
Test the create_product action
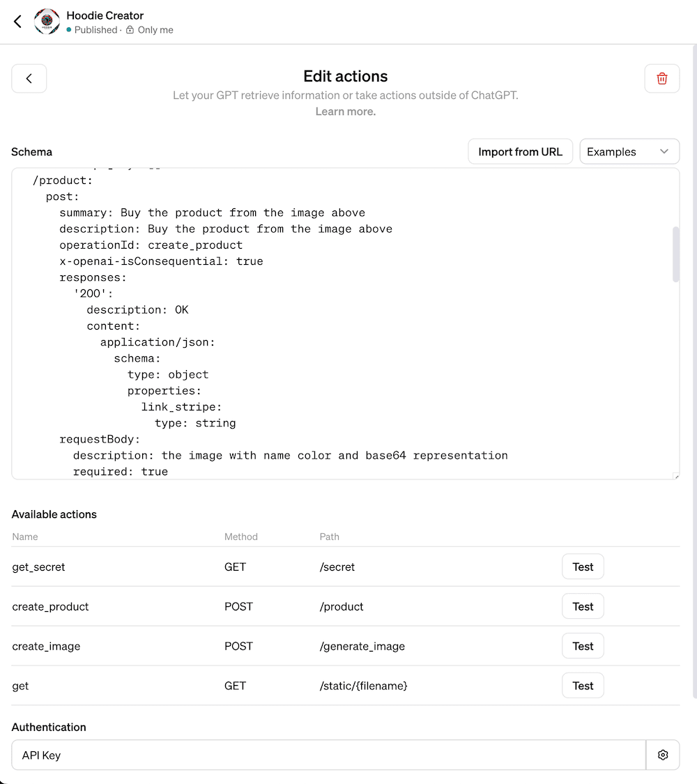(582, 606)
